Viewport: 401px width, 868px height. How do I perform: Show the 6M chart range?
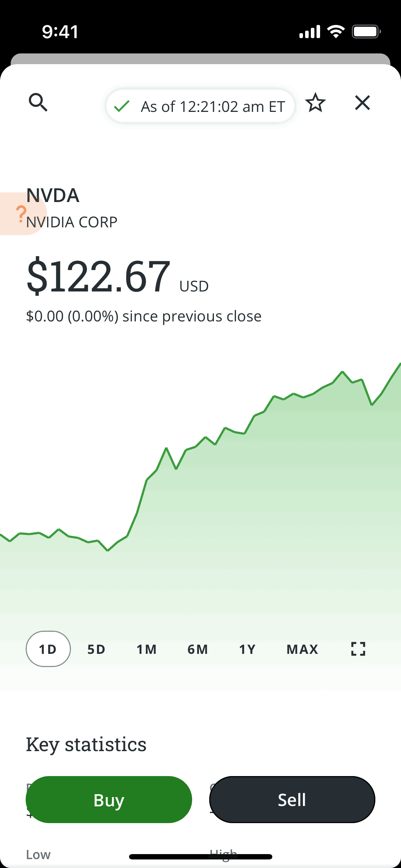[x=197, y=649]
